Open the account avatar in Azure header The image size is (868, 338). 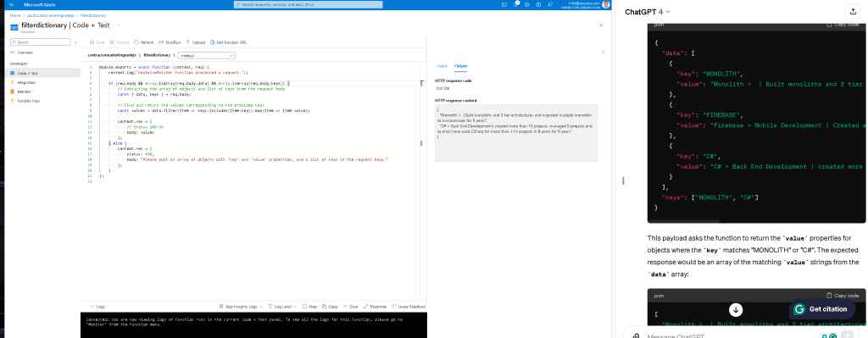point(607,4)
